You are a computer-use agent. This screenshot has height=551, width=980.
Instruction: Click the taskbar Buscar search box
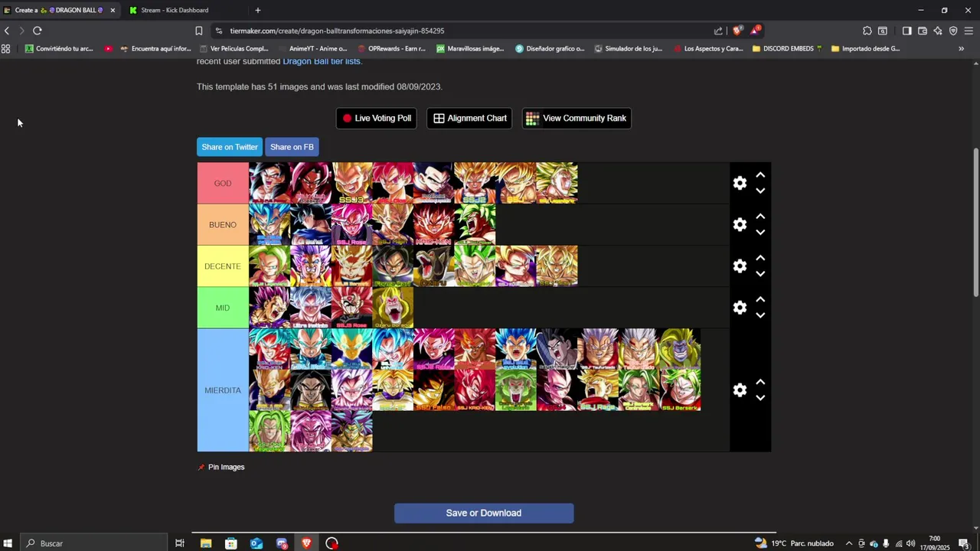(92, 543)
